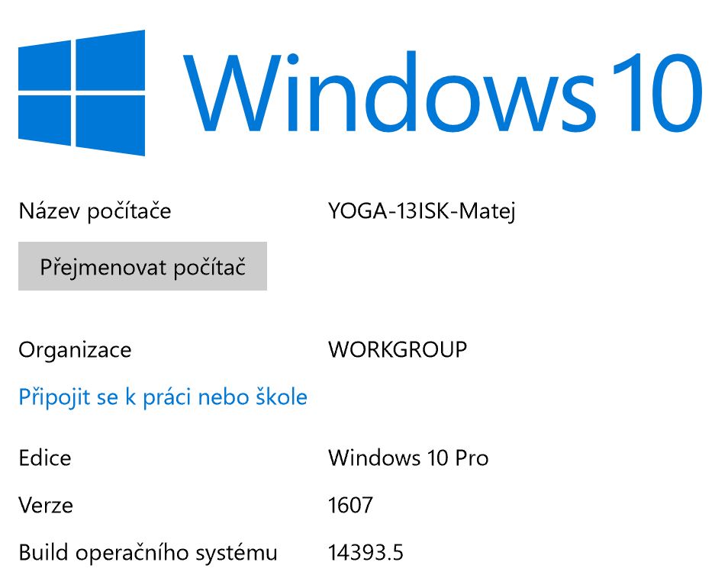Select the build number 14393.5
This screenshot has height=575, width=728.
click(x=366, y=552)
